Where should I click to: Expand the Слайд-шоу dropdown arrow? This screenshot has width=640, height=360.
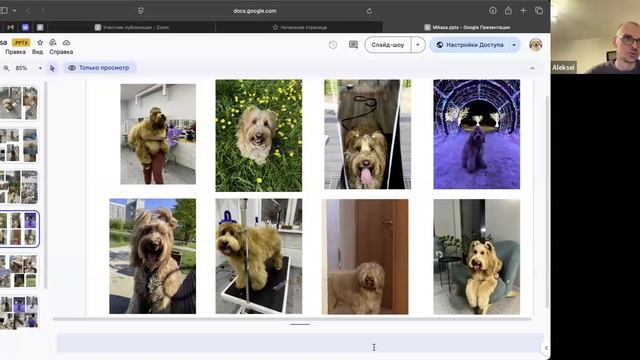418,45
